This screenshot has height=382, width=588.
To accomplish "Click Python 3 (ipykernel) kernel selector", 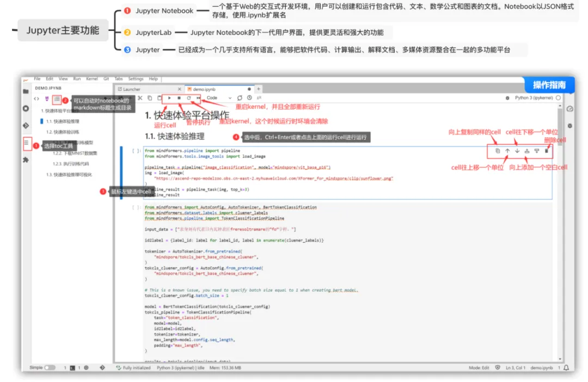I will (534, 98).
